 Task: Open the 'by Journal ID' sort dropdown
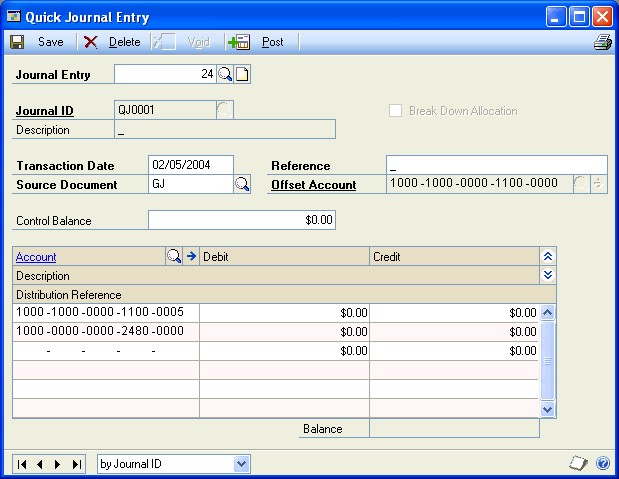242,464
